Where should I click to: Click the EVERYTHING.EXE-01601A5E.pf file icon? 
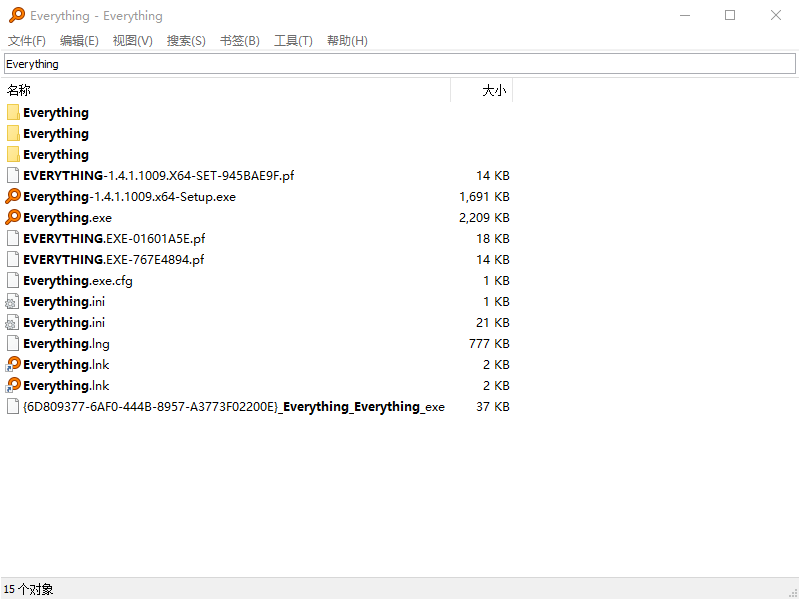[13, 239]
